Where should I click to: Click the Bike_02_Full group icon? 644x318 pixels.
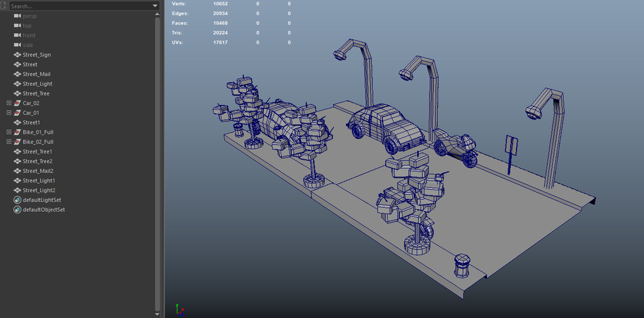17,142
